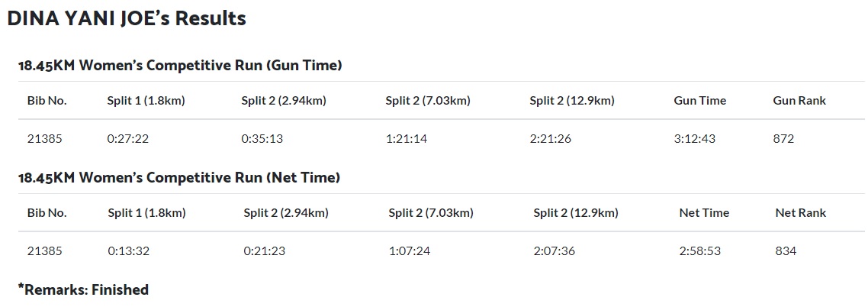Select the 2:21:26 split time

click(551, 139)
